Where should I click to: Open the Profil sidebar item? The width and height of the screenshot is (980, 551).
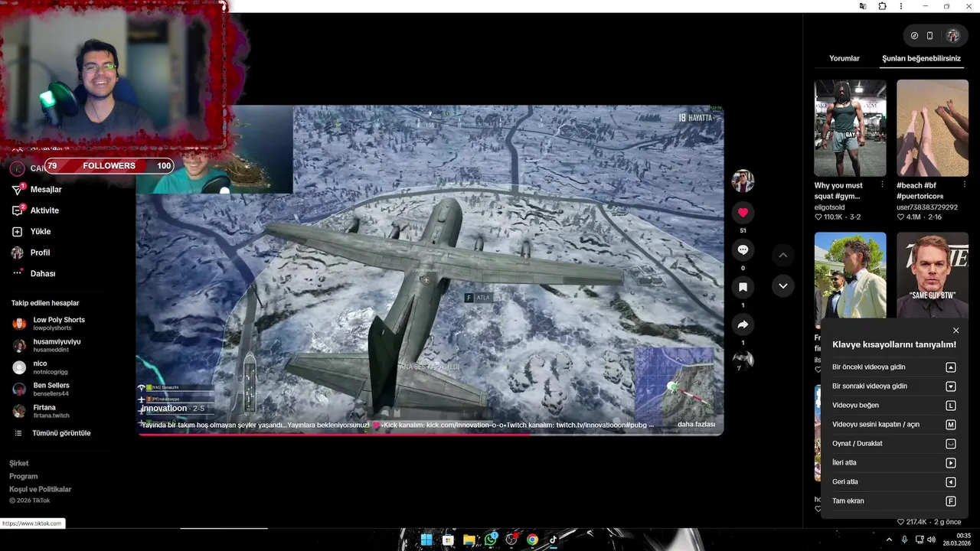[x=40, y=253]
